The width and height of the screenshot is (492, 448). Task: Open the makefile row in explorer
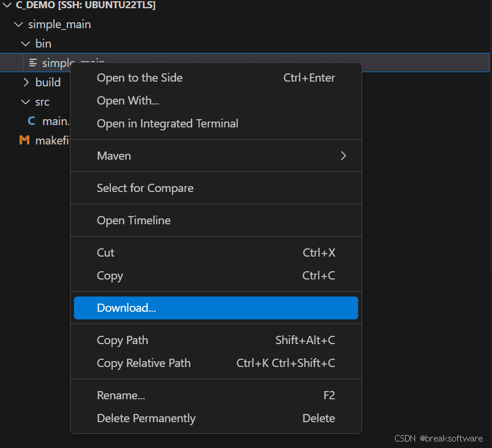pos(35,140)
